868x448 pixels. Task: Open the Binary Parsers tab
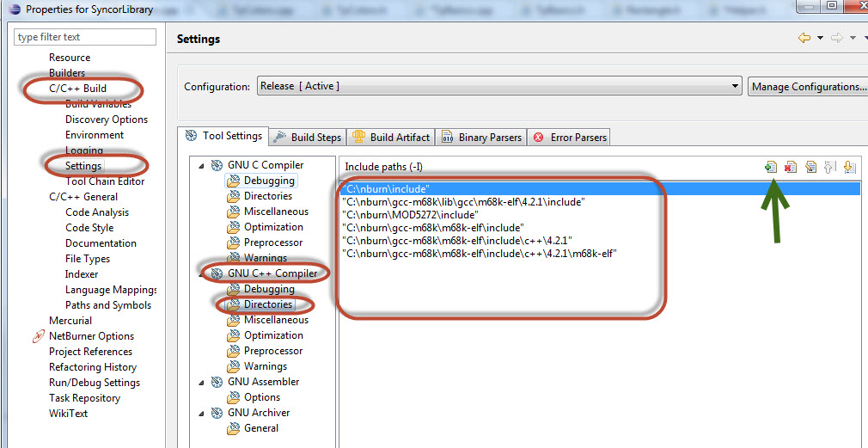[x=481, y=138]
